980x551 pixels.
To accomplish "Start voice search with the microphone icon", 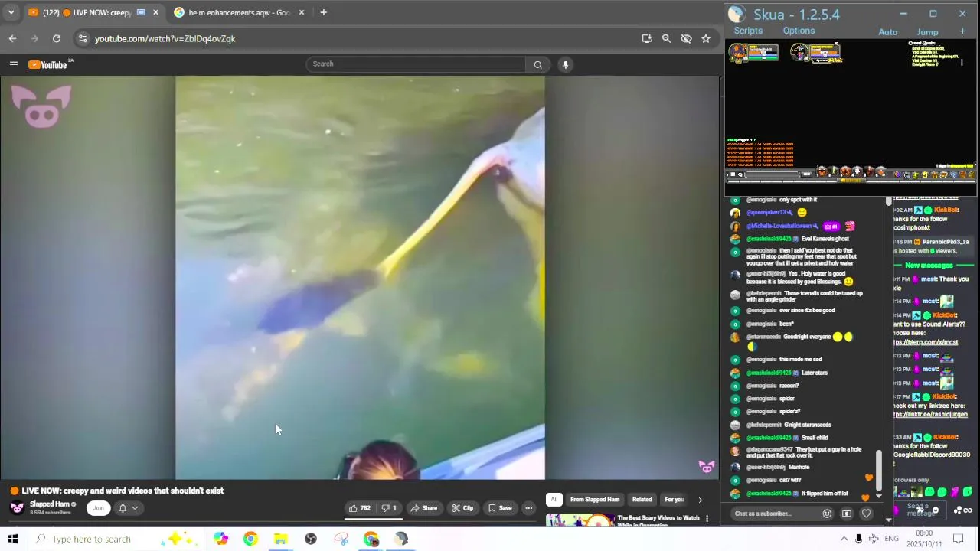I will [565, 64].
